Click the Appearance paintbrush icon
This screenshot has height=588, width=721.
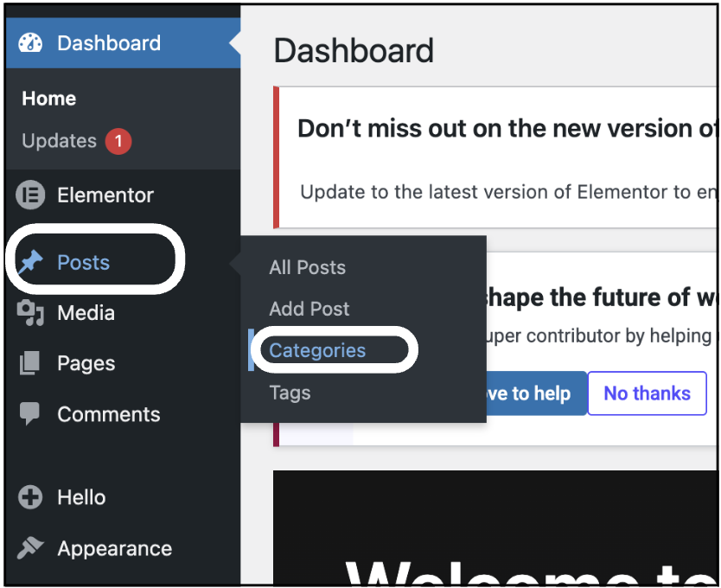point(30,548)
